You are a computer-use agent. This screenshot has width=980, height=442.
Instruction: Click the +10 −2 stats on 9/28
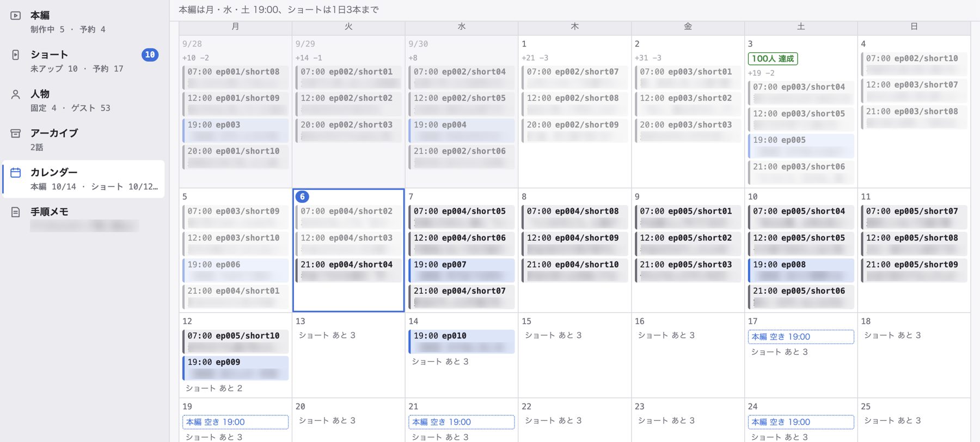pos(195,58)
